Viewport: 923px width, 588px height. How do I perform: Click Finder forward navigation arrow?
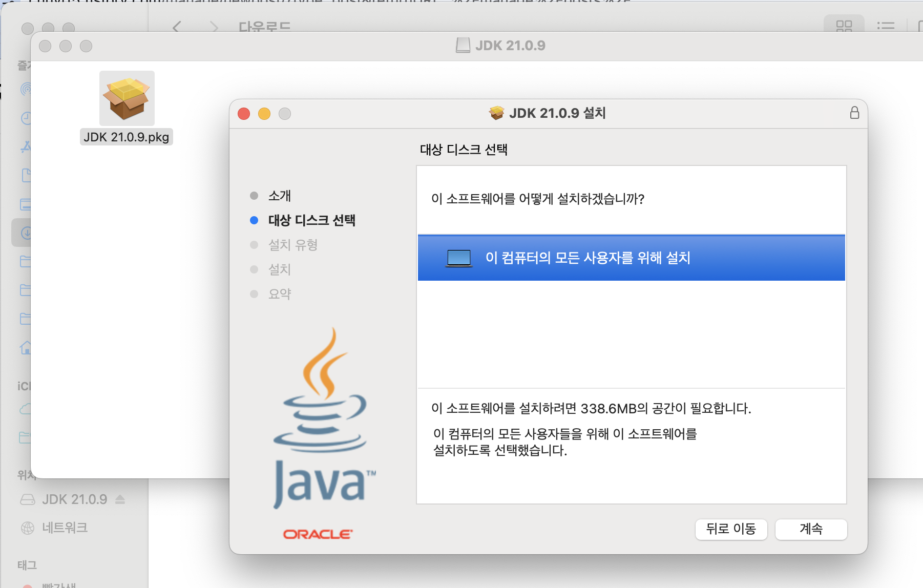pyautogui.click(x=214, y=27)
